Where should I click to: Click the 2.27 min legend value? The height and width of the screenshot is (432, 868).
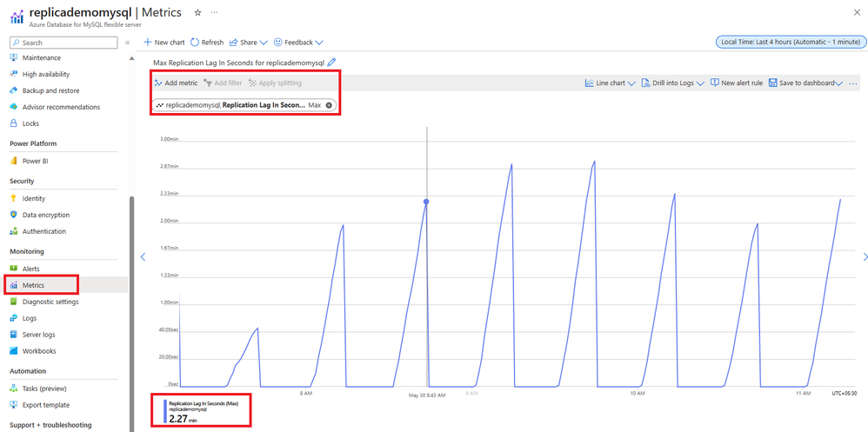(x=183, y=420)
